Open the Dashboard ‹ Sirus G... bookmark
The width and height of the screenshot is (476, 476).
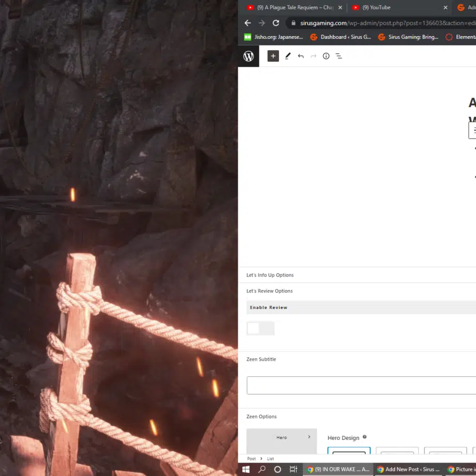pyautogui.click(x=341, y=37)
